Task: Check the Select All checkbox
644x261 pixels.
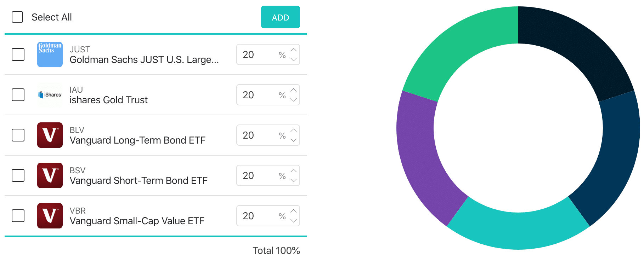Action: coord(17,17)
